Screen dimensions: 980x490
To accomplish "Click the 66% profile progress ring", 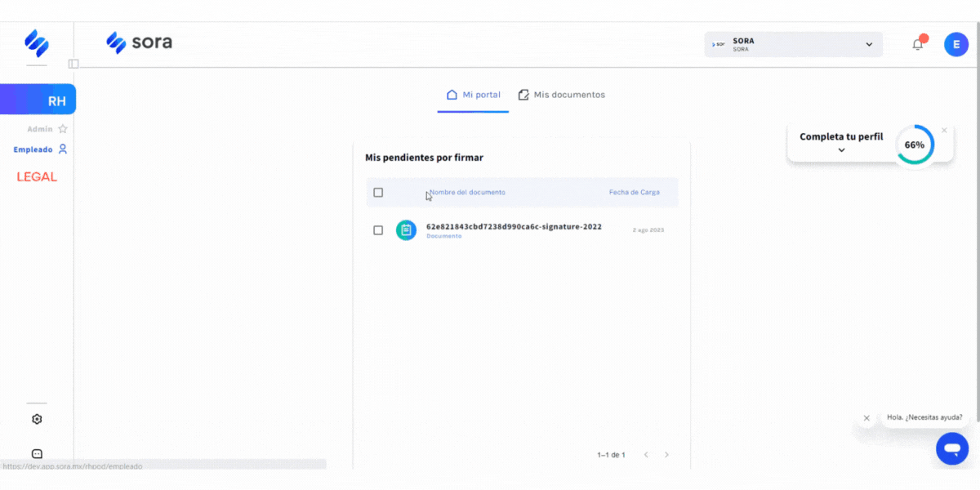I will pyautogui.click(x=915, y=145).
